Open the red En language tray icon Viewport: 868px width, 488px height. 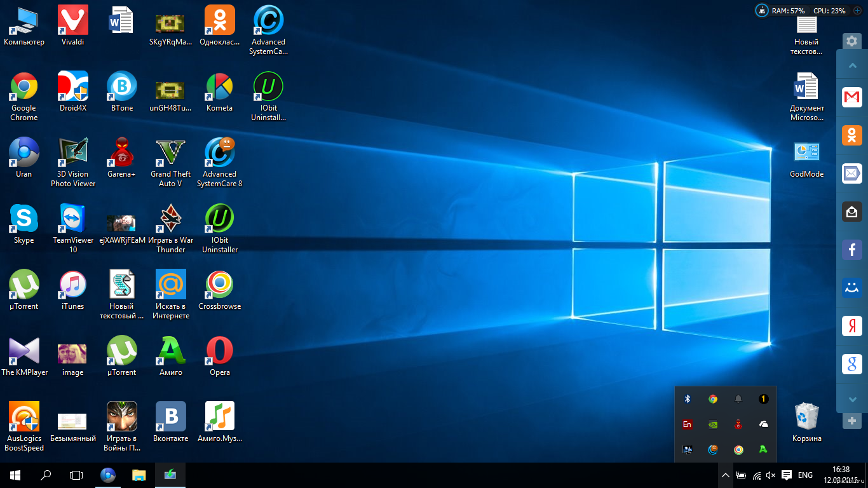click(687, 424)
